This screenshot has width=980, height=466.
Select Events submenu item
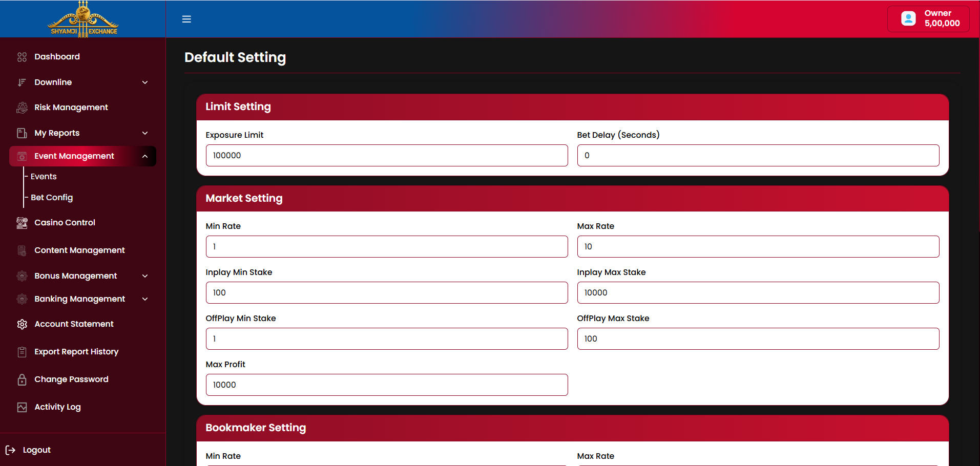click(x=44, y=177)
